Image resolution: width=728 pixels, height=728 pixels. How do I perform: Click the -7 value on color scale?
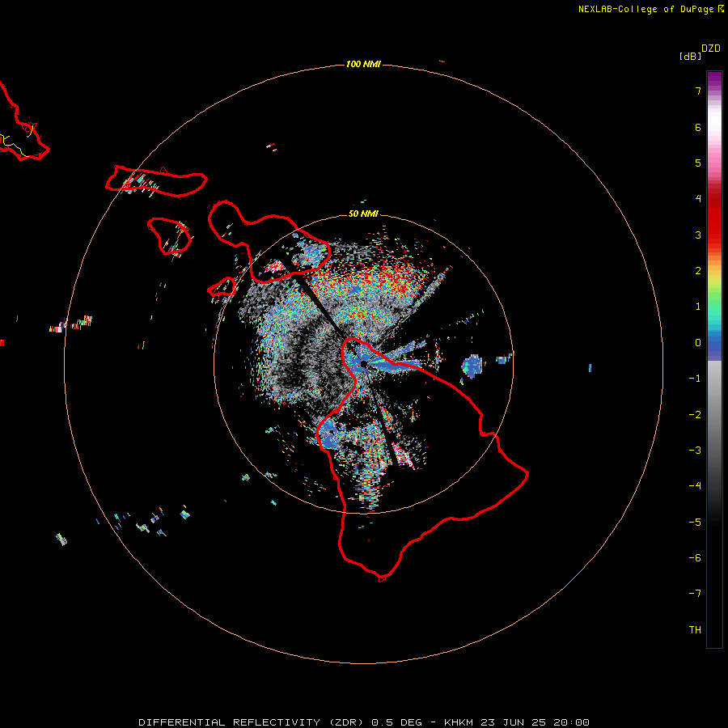695,594
